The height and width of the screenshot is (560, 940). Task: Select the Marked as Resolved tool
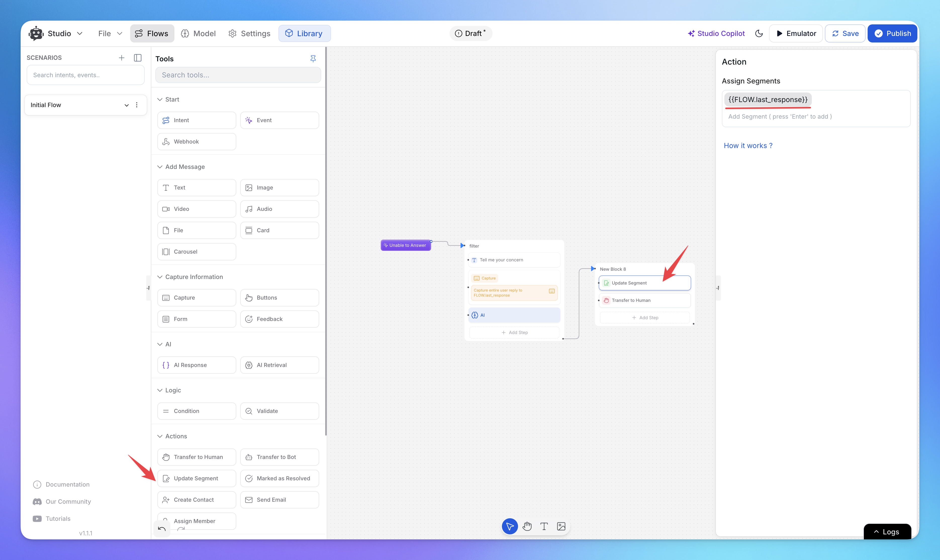tap(280, 479)
